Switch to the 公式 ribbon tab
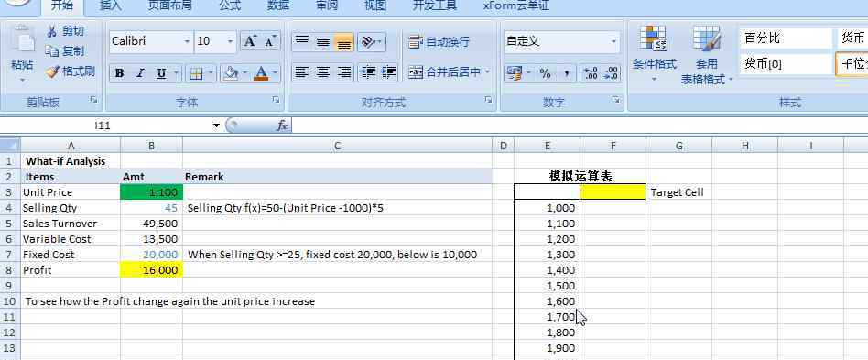 point(230,5)
